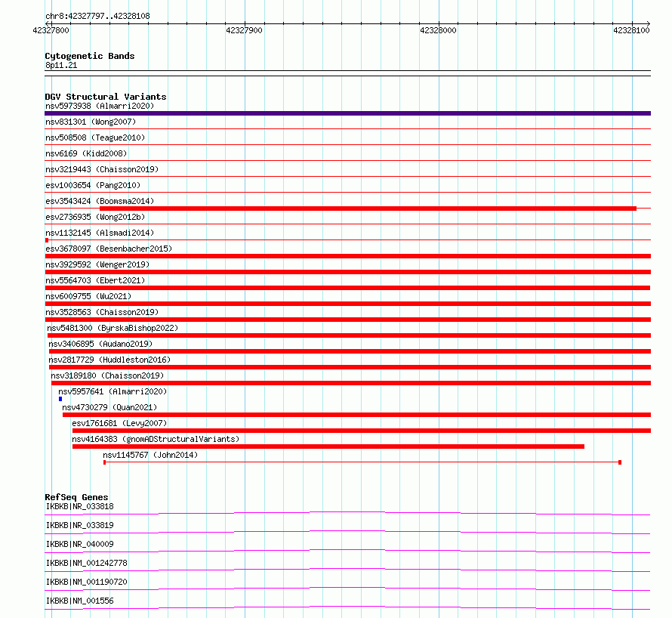Viewport: 672px width, 618px height.
Task: Select nsv3406895 (Audano2019) label
Action: point(100,344)
